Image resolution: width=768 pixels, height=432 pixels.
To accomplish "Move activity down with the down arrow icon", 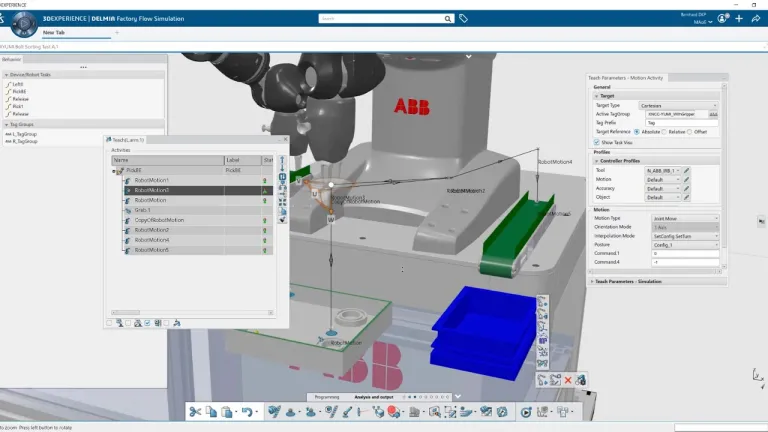I will click(282, 168).
